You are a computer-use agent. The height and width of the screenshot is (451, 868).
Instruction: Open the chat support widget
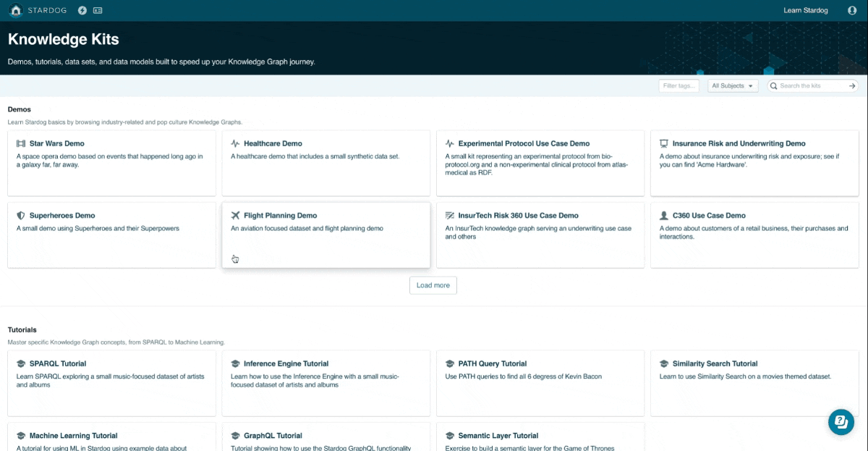point(841,423)
